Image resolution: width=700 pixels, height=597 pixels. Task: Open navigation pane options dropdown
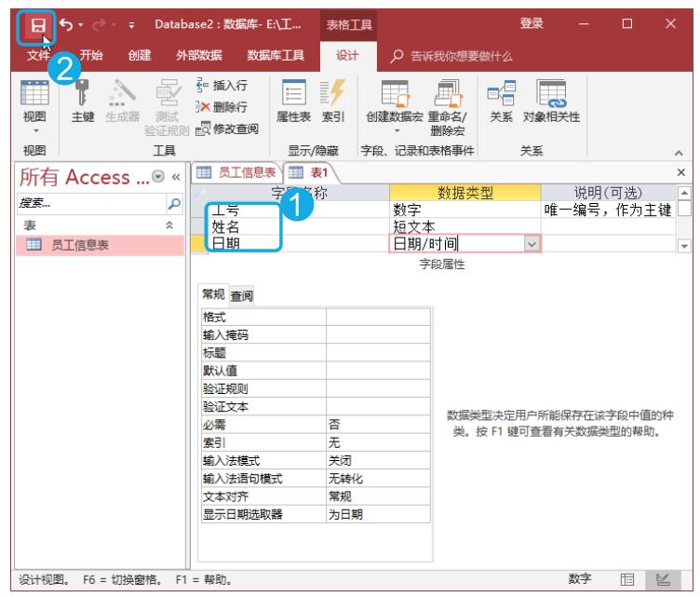tap(158, 176)
